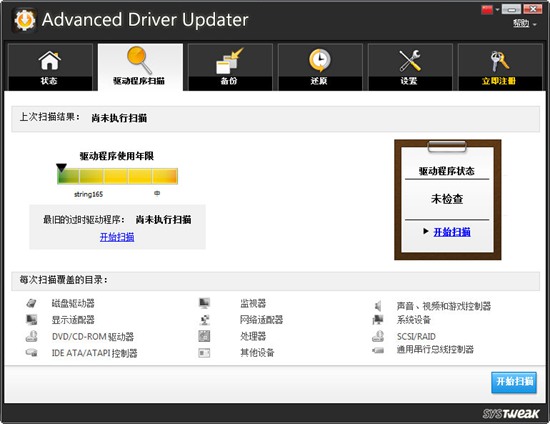Click the 系统设备 label
Screen dimensions: 550x424
414,319
